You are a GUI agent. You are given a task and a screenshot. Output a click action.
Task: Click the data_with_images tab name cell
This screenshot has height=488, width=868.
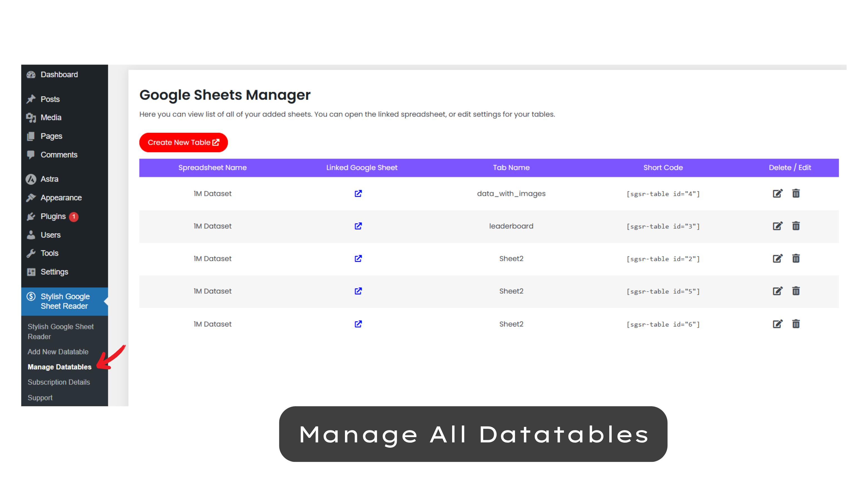coord(511,194)
